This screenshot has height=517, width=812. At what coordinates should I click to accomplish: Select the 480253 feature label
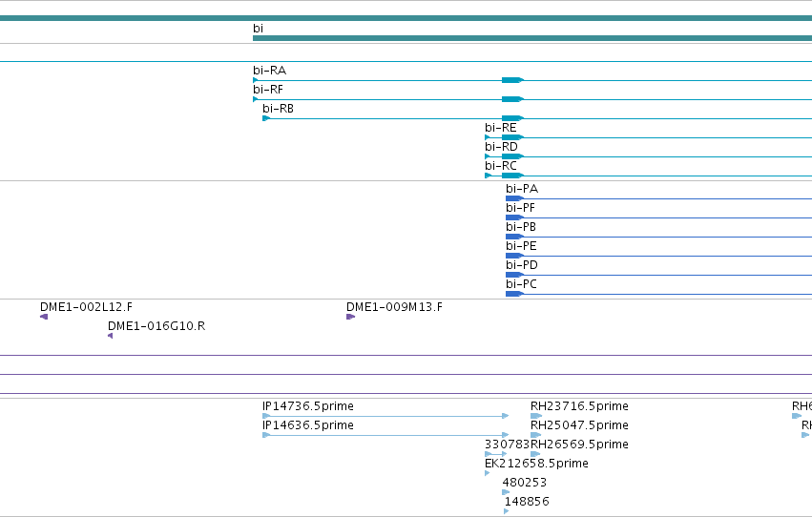[525, 483]
